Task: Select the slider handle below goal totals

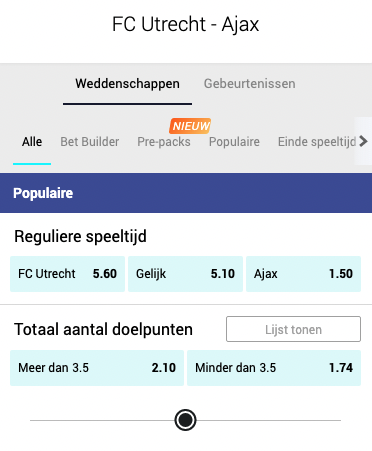Action: pos(185,420)
